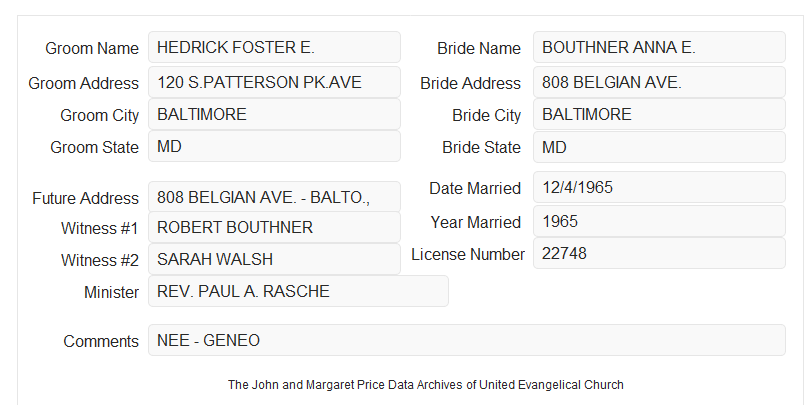Viewport: 805px width, 405px height.
Task: Focus the Groom Address input field
Action: coord(274,82)
